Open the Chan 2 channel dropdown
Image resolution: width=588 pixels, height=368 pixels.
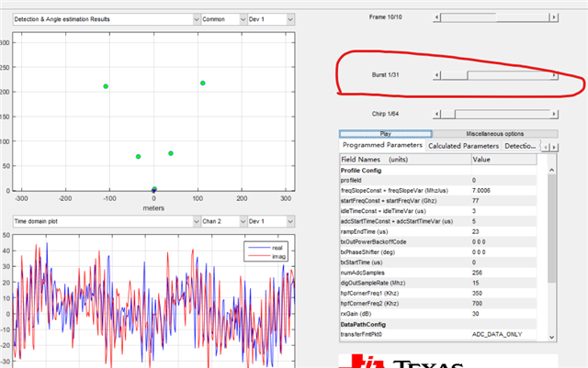pyautogui.click(x=223, y=221)
